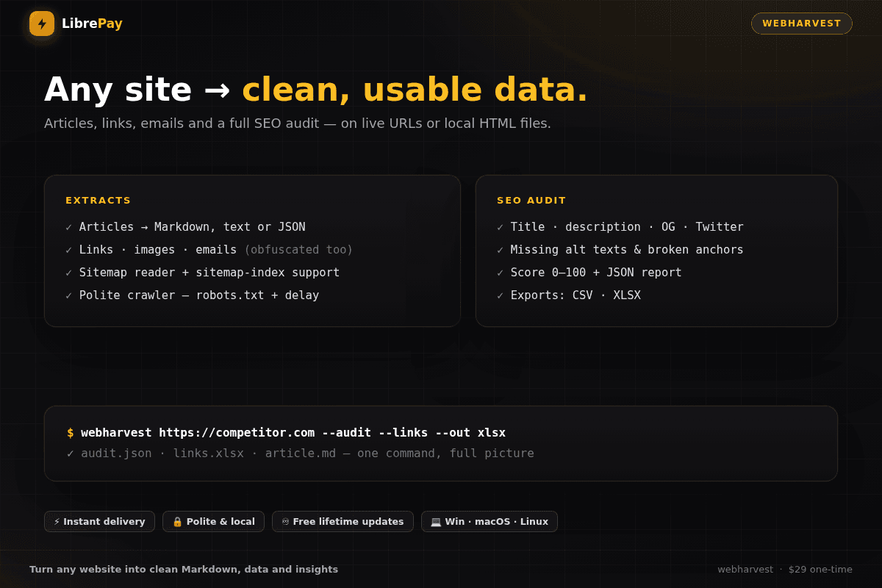Click checkmark before 'audit.json' output line

click(71, 453)
